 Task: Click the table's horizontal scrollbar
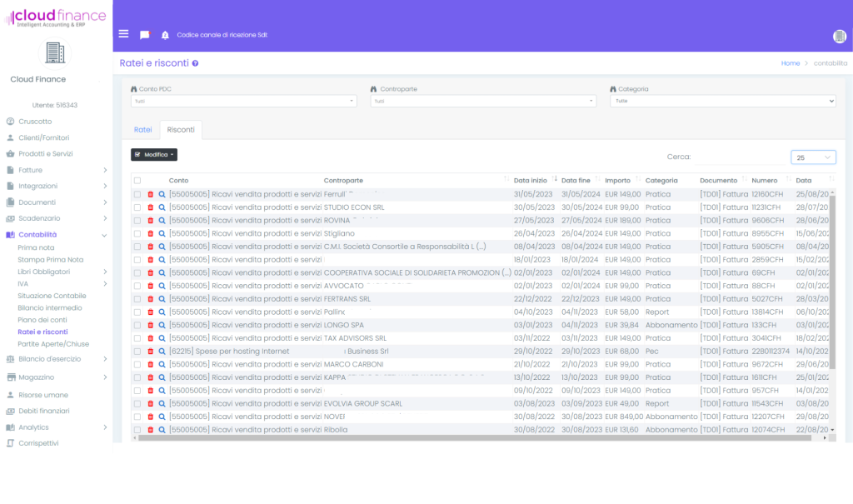pyautogui.click(x=474, y=437)
